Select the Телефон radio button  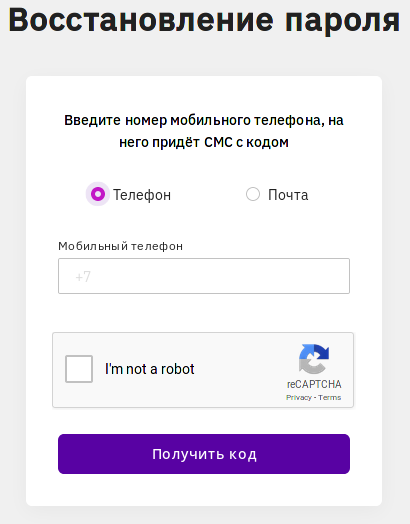pyautogui.click(x=98, y=194)
